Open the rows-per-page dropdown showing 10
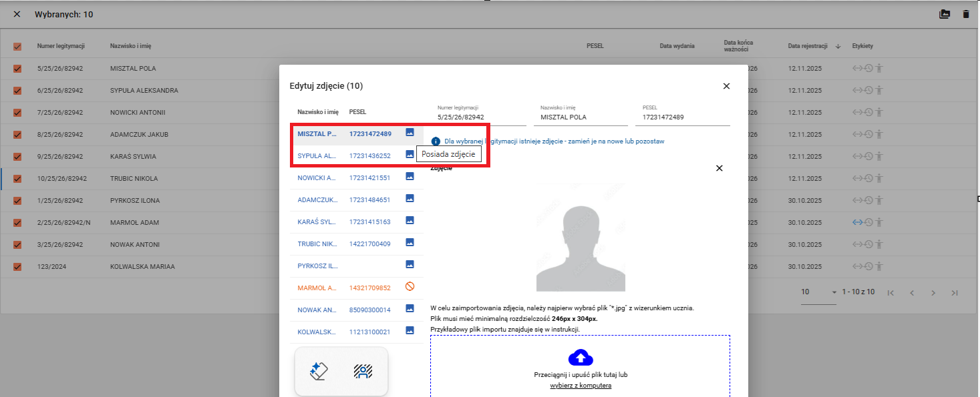This screenshot has width=980, height=397. tap(818, 292)
